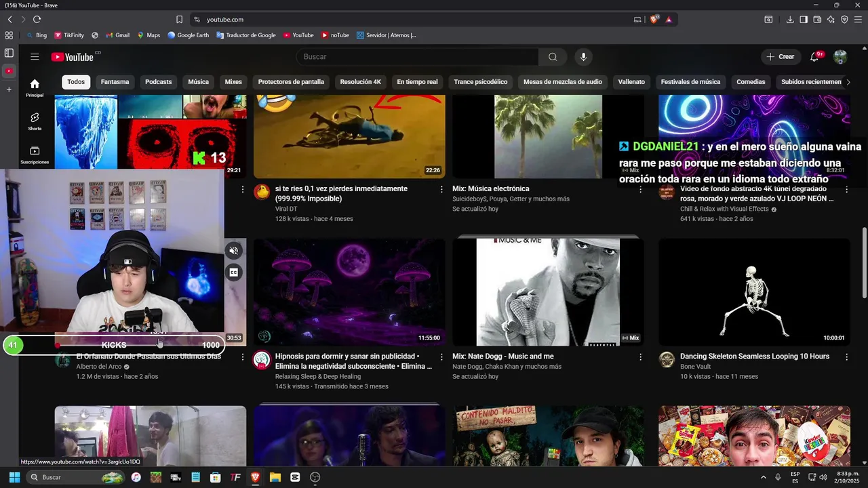This screenshot has height=488, width=868.
Task: Open the Traductor de Google bookmark
Action: click(246, 35)
